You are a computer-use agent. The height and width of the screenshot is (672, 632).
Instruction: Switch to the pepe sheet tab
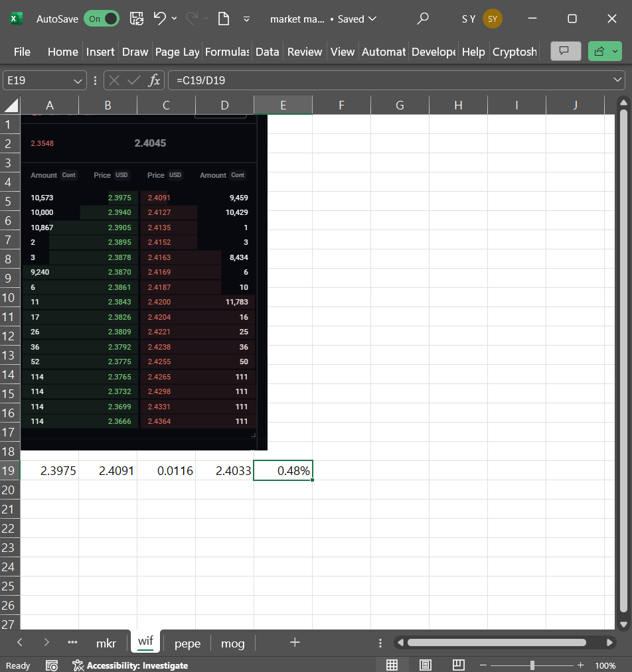coord(187,643)
